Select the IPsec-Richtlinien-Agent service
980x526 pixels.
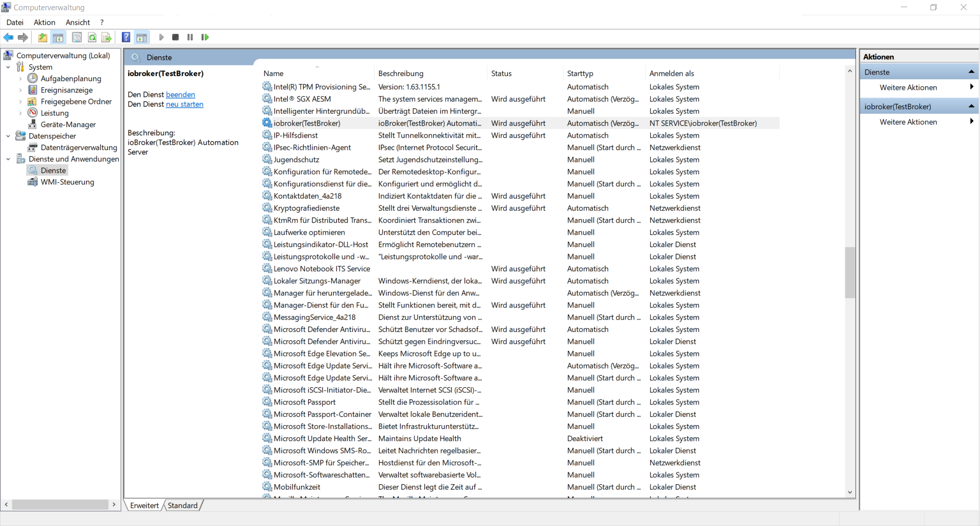520,148
